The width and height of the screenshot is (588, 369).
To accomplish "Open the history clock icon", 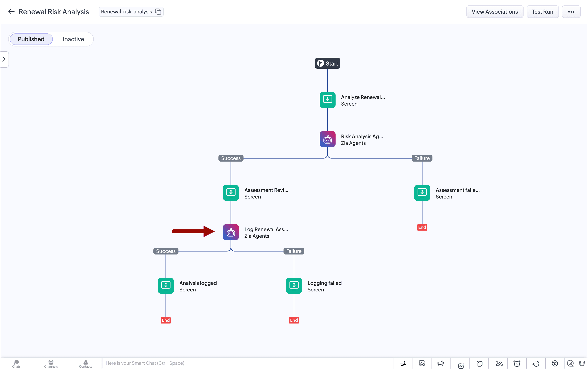I will point(536,364).
